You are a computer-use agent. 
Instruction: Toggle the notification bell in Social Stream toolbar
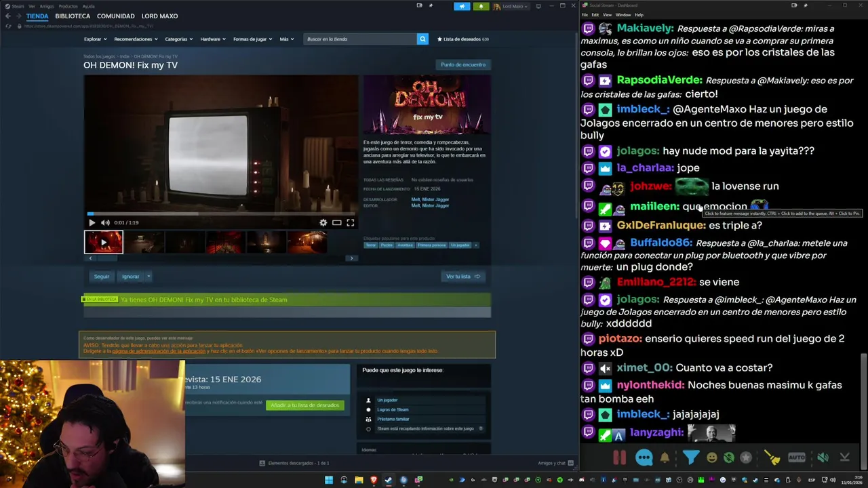click(665, 457)
